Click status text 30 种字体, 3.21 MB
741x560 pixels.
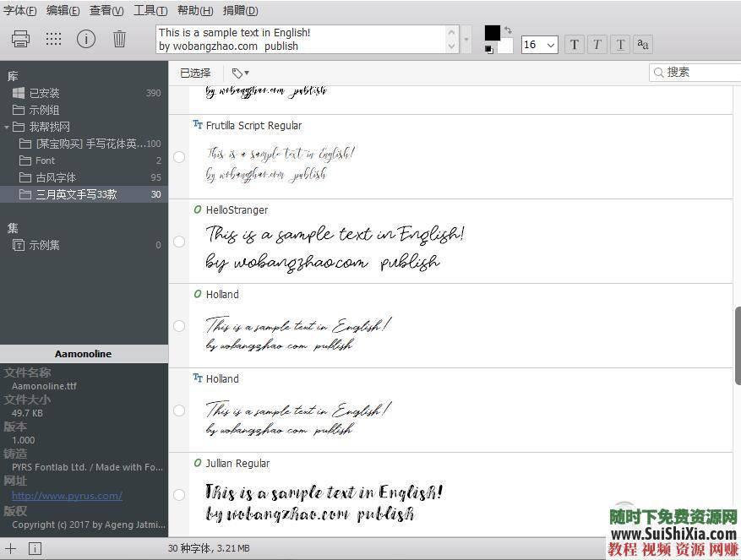coord(209,548)
